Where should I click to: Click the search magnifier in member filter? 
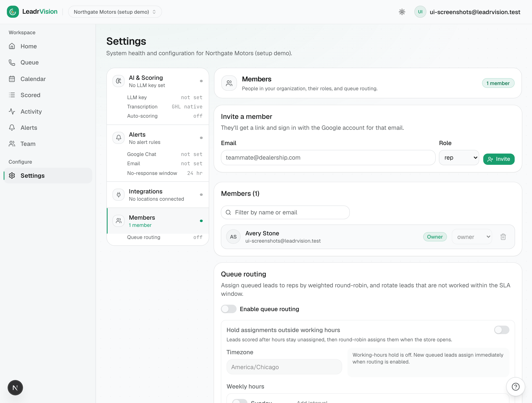click(x=228, y=212)
